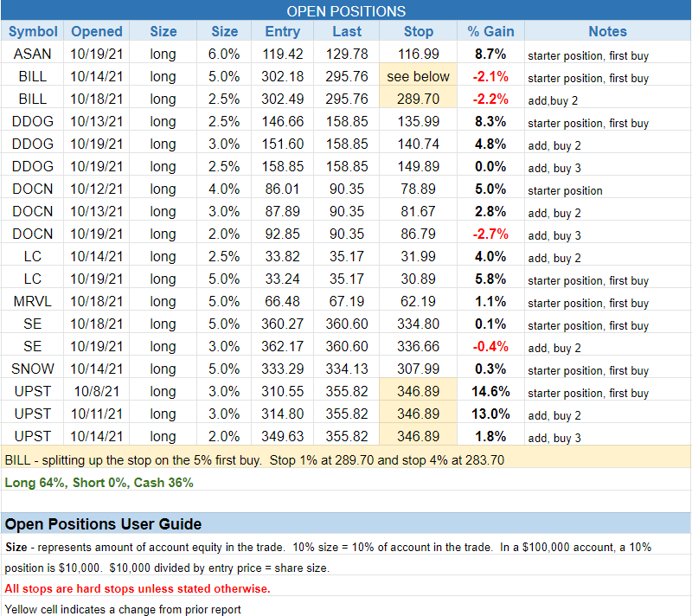Click MRVL stop 62.19
692x616 pixels.
click(419, 301)
